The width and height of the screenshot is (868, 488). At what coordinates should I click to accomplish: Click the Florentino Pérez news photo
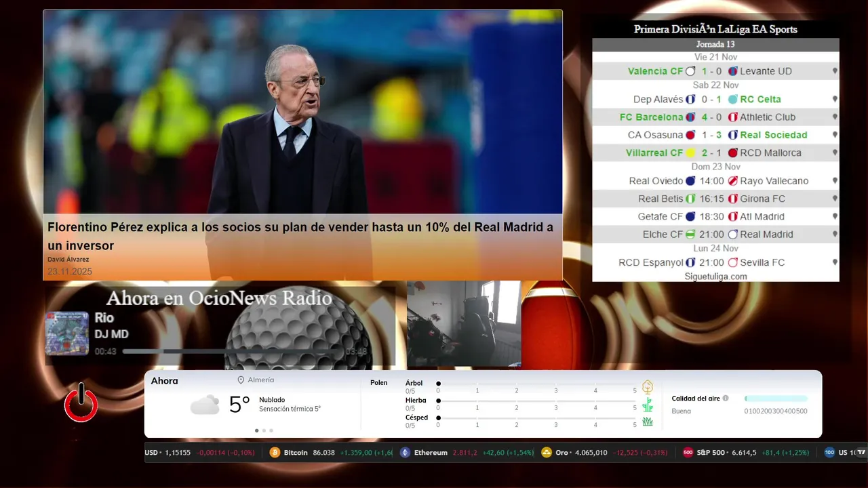point(302,113)
